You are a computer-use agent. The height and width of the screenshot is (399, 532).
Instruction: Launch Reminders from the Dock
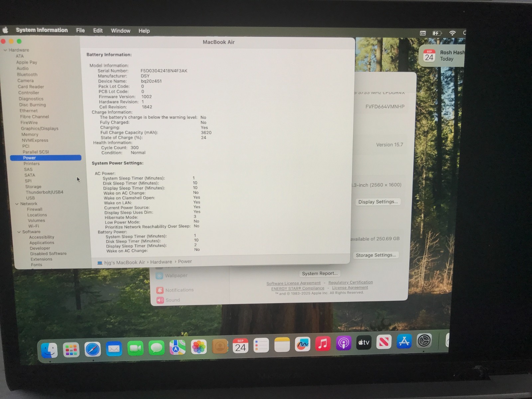click(261, 345)
